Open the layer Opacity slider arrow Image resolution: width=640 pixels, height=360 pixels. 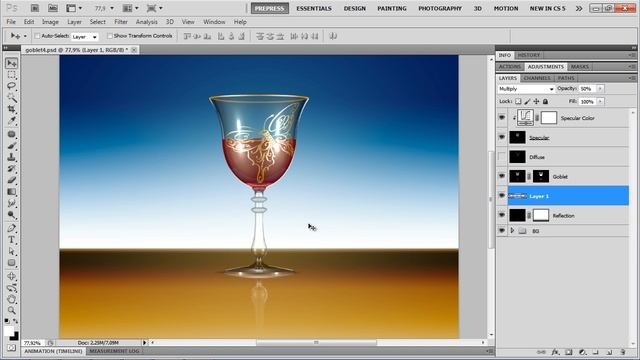pyautogui.click(x=600, y=89)
